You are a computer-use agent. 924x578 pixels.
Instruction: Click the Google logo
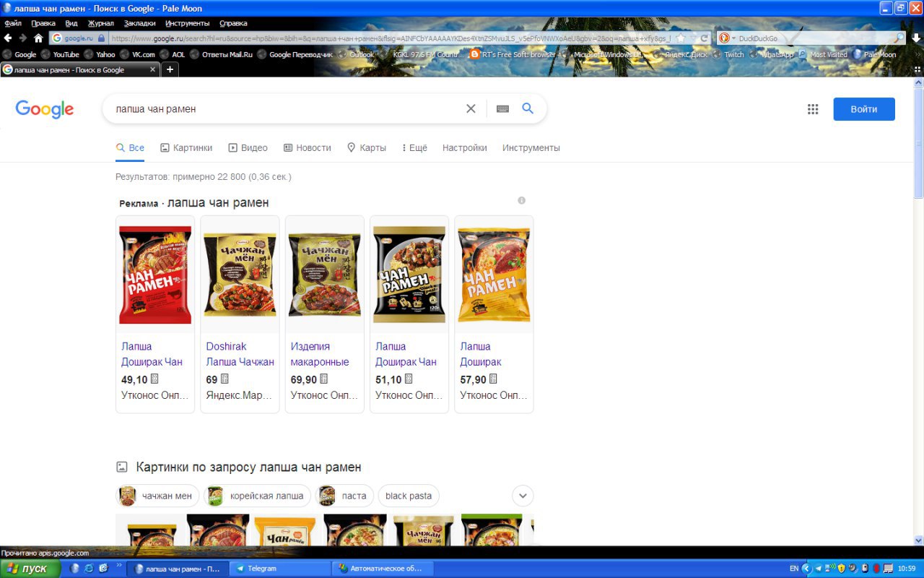tap(45, 109)
